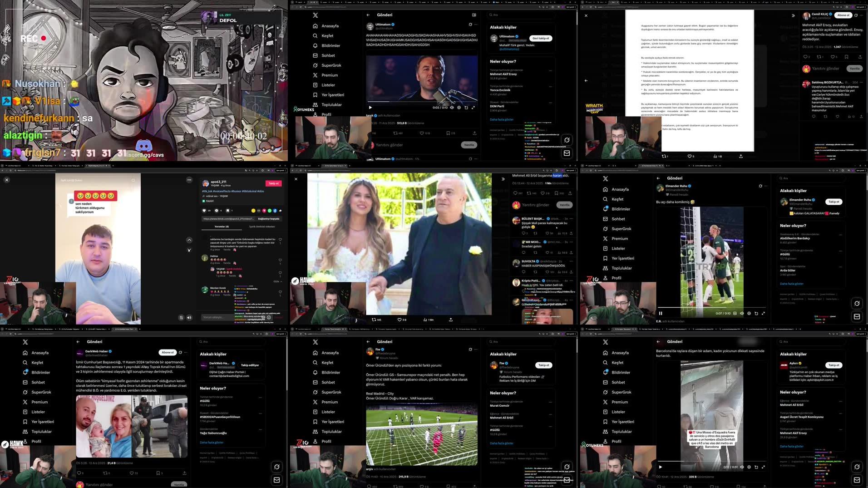This screenshot has height=488, width=868.
Task: Click the Facebook share icon on TikTok
Action: point(275,211)
